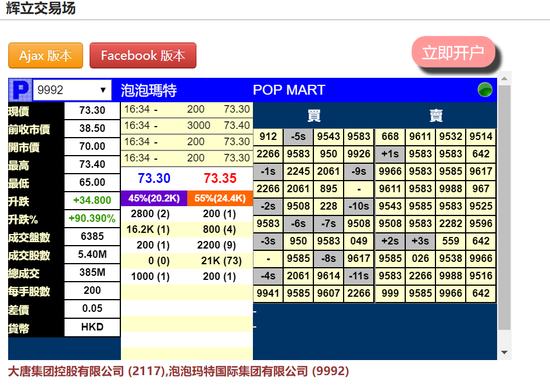Click the orange 55%(24.4K) sell ratio bar
The image size is (550, 392).
220,198
